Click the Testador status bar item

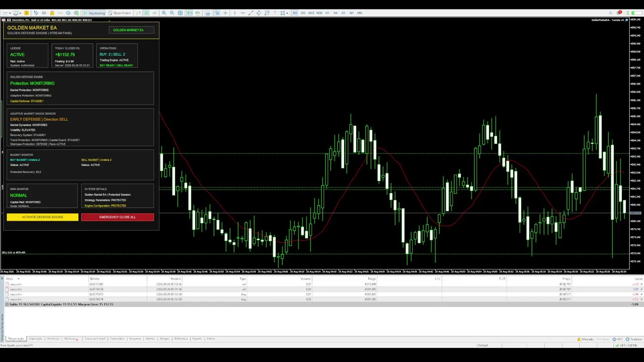coord(634,339)
